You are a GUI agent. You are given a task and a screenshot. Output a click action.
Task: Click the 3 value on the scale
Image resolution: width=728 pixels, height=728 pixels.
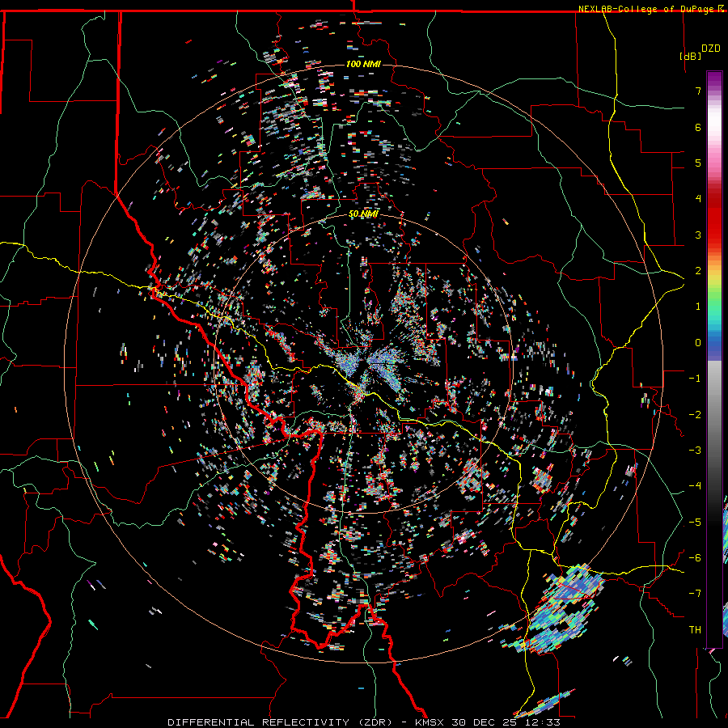[698, 235]
